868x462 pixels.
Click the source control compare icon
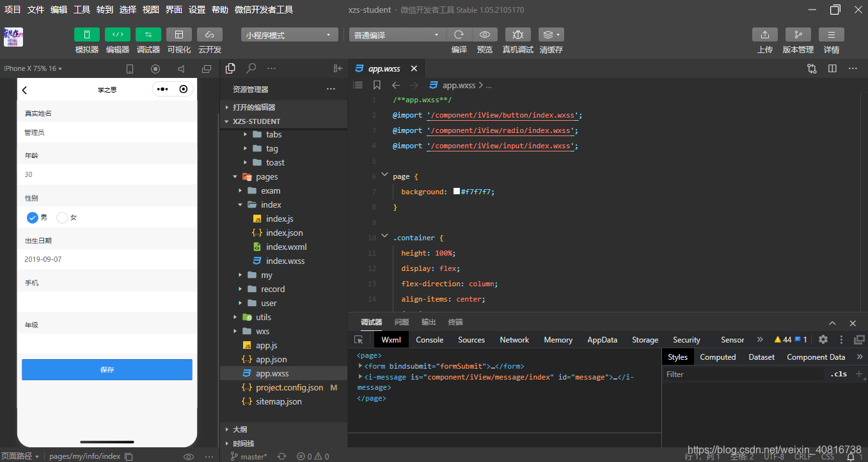[x=812, y=68]
